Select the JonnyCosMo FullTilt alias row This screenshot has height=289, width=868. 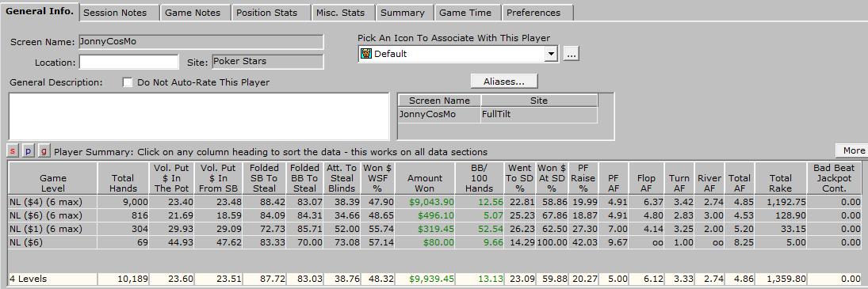point(498,114)
